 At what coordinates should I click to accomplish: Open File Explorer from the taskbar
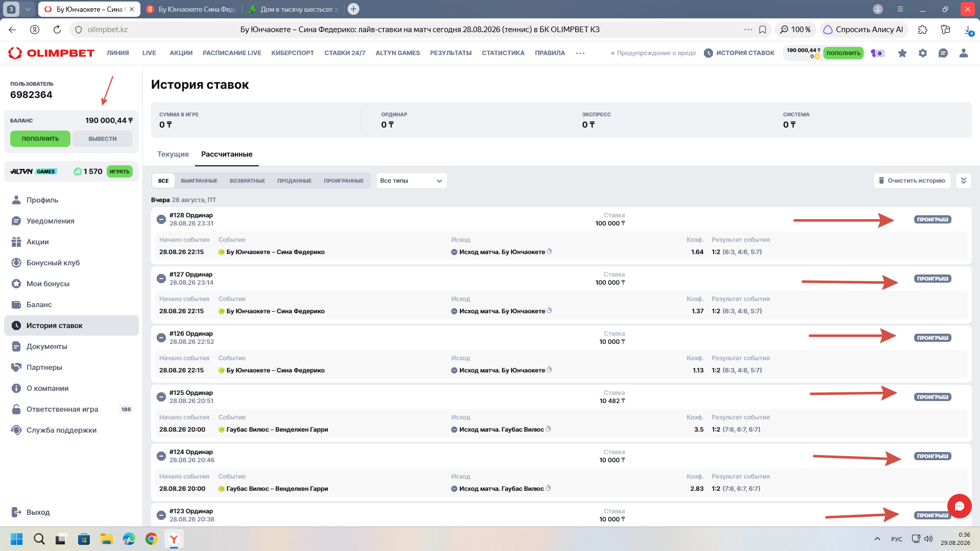pyautogui.click(x=107, y=539)
